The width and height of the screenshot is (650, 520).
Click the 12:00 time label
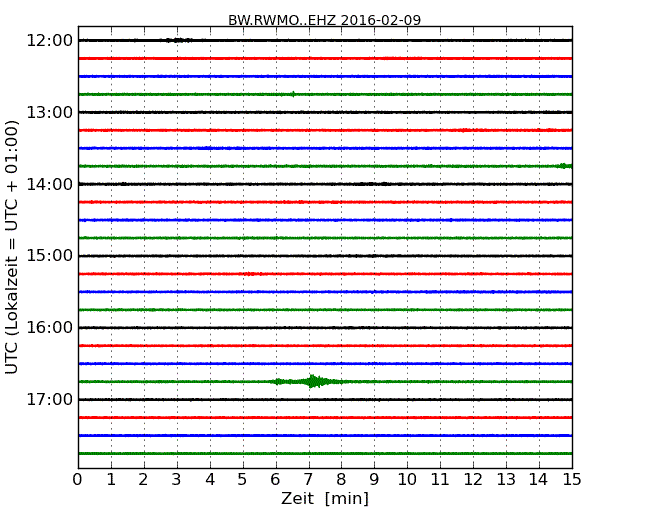[x=49, y=41]
